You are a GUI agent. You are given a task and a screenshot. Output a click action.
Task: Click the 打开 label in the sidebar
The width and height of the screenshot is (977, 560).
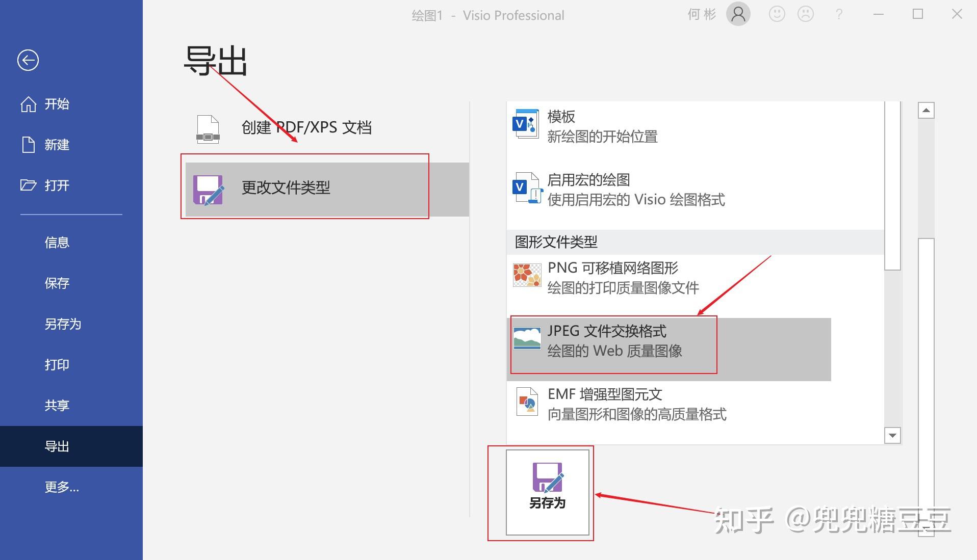pyautogui.click(x=57, y=185)
